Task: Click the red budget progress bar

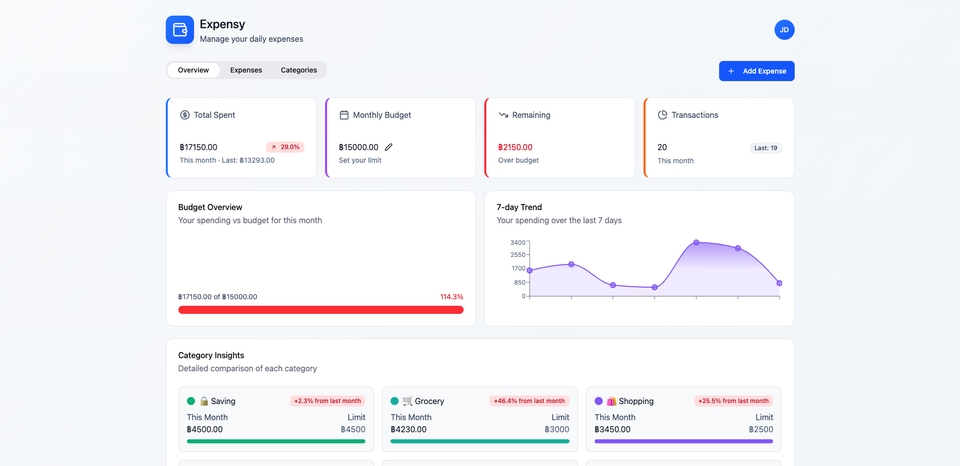Action: pos(320,310)
